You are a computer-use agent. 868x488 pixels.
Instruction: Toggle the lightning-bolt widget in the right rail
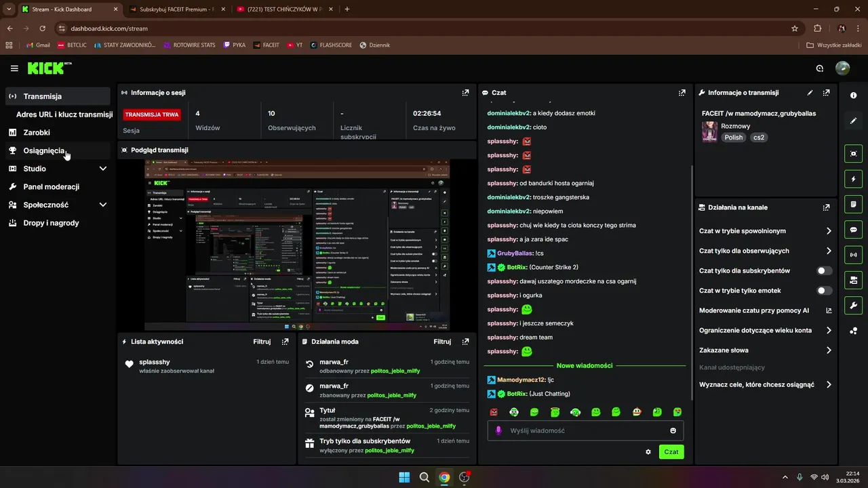click(853, 179)
